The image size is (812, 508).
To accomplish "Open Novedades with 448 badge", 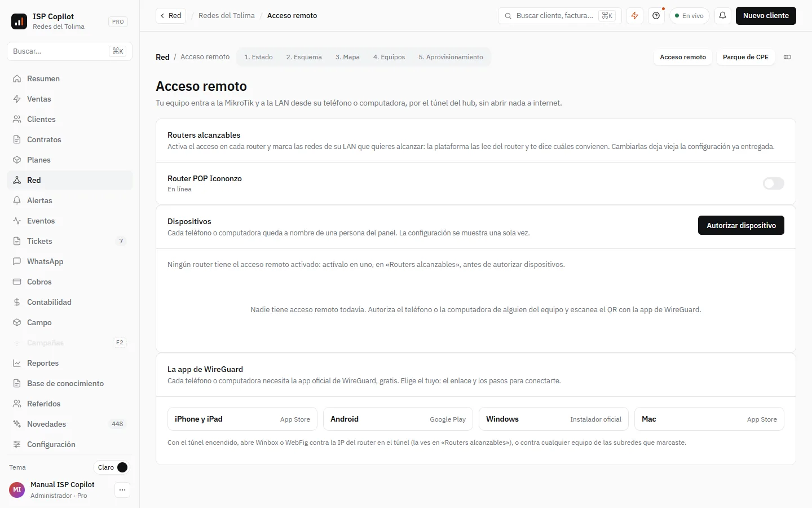I will [70, 424].
